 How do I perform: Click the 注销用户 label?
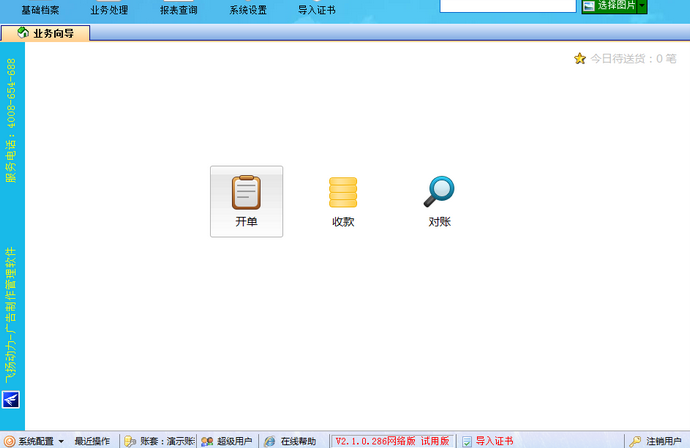(664, 441)
